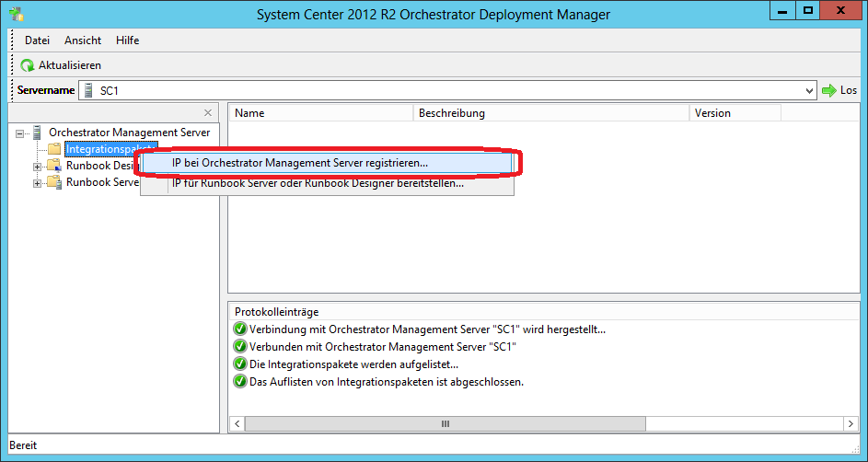Click the Integrationspakete folder icon

54,149
